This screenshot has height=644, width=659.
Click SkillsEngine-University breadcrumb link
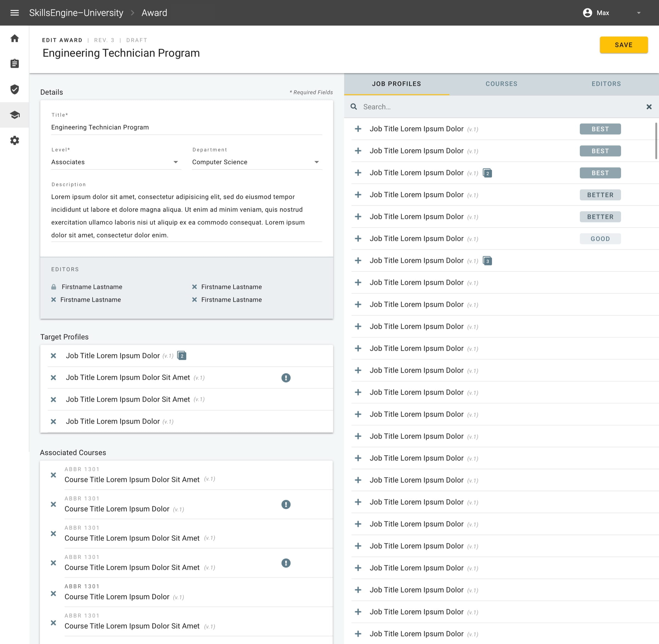(x=76, y=13)
